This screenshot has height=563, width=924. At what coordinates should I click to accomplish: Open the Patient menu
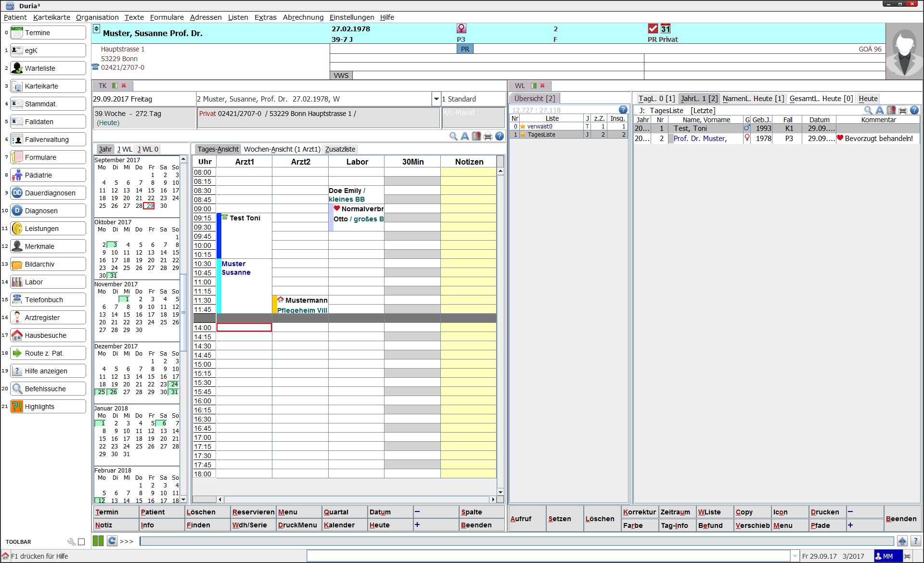[x=15, y=17]
